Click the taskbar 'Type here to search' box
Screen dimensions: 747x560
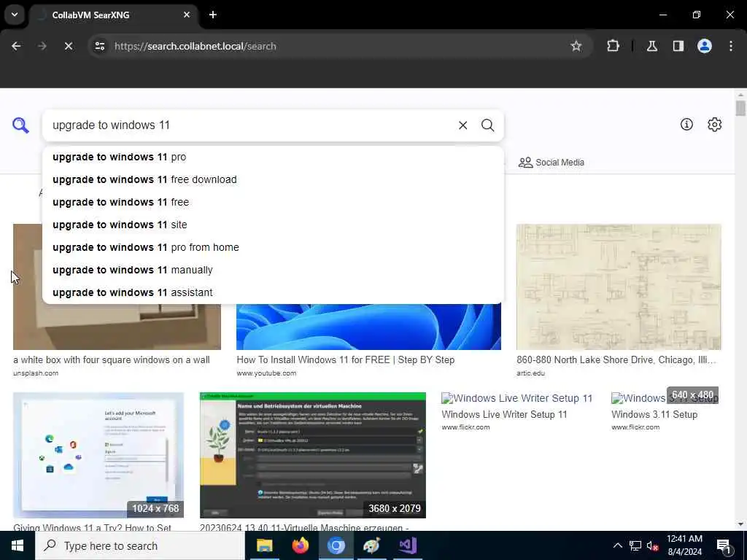139,545
